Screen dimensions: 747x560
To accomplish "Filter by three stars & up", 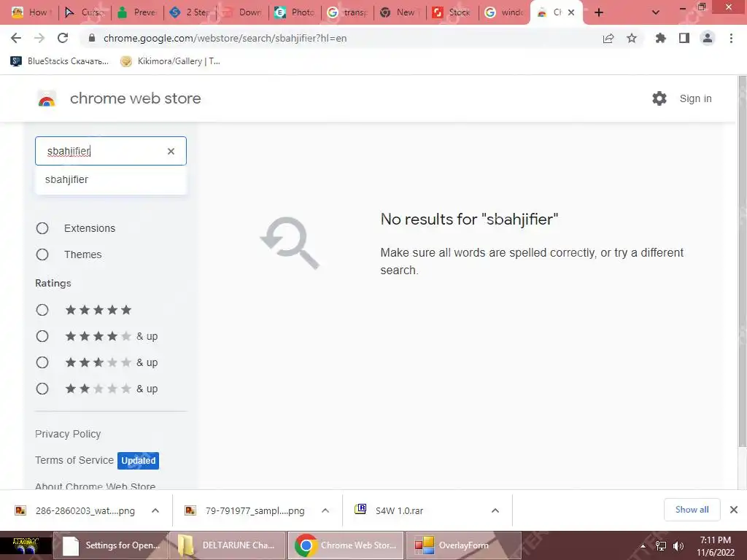I will tap(42, 363).
